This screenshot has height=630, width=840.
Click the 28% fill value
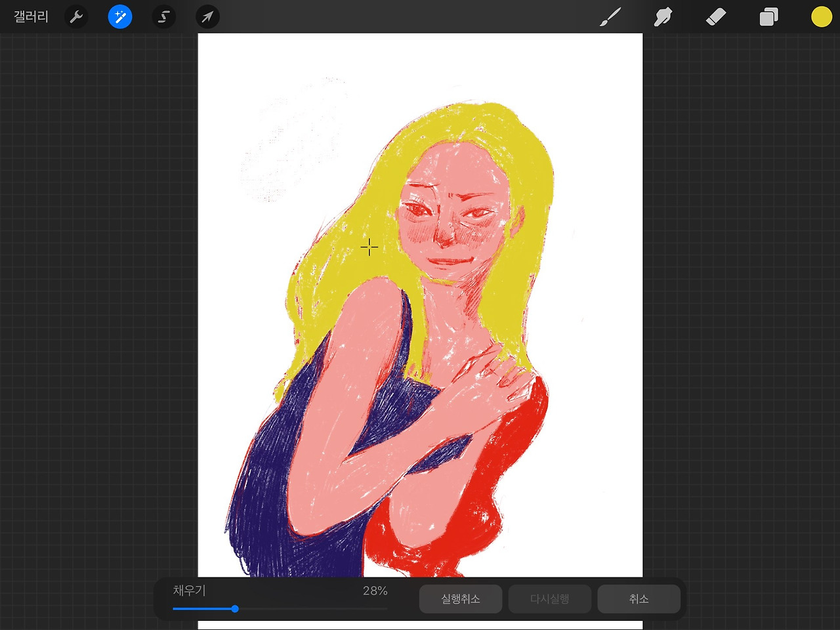tap(375, 591)
